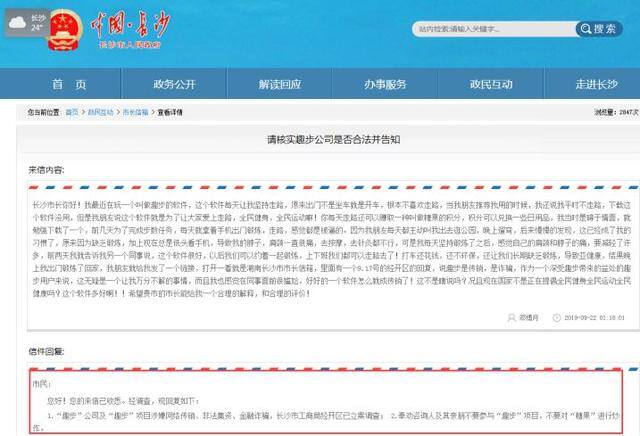640x436 pixels.
Task: Click the 长沙市人民政府 subtitle under the logo
Action: coord(130,44)
